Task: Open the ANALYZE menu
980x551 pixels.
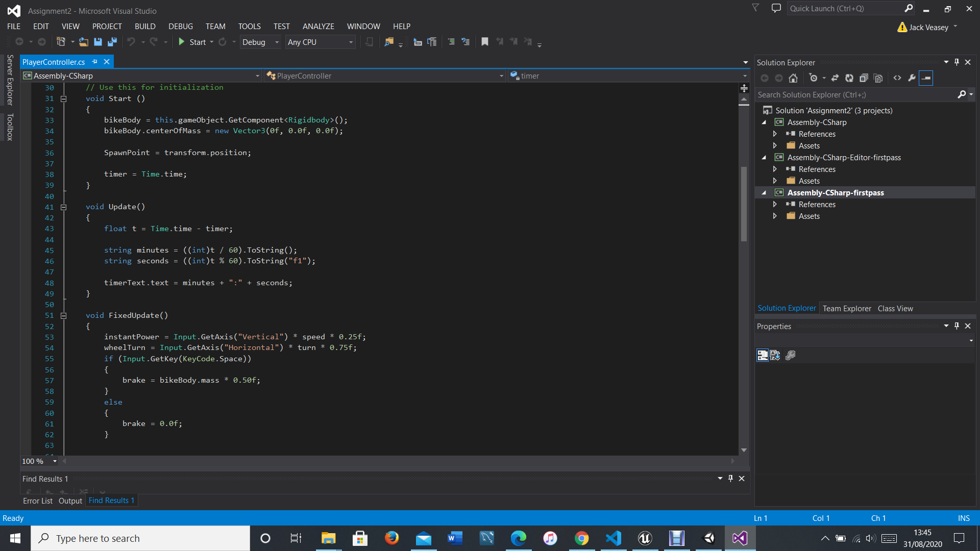Action: [x=318, y=27]
